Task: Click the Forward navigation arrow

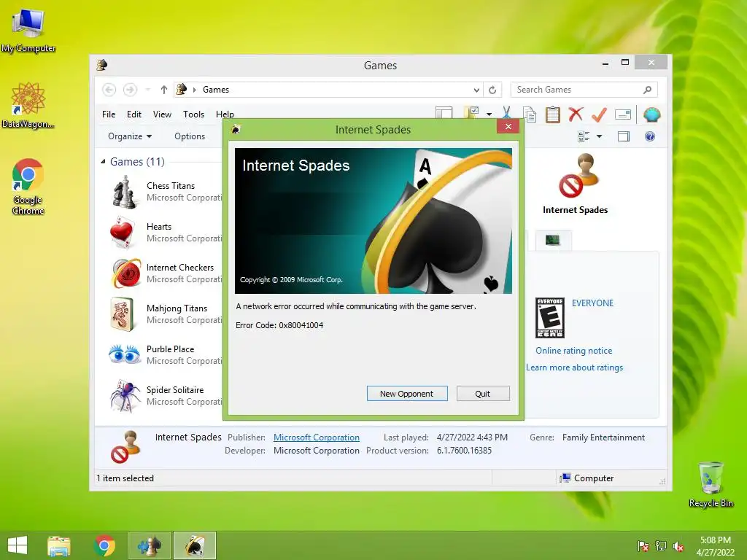Action: (130, 90)
